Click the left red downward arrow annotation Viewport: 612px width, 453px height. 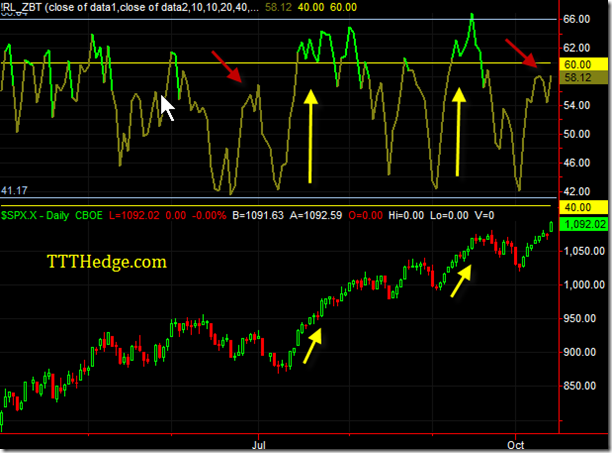point(227,66)
